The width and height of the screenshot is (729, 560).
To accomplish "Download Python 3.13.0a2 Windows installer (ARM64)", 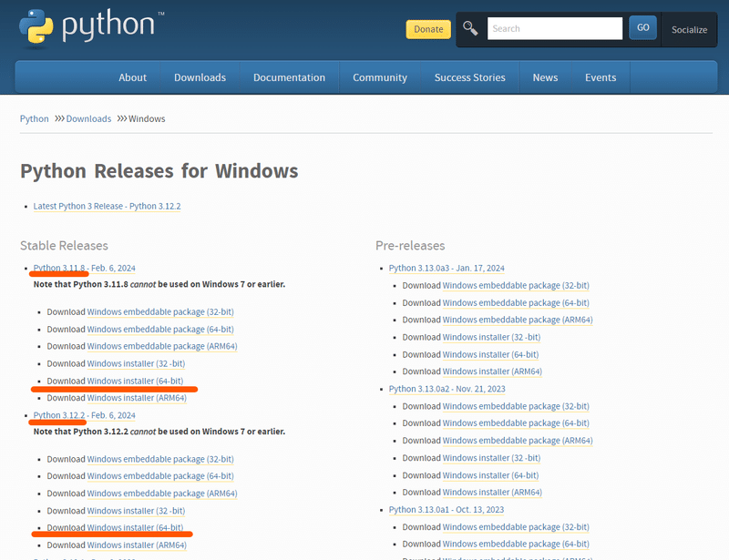I will [x=492, y=492].
